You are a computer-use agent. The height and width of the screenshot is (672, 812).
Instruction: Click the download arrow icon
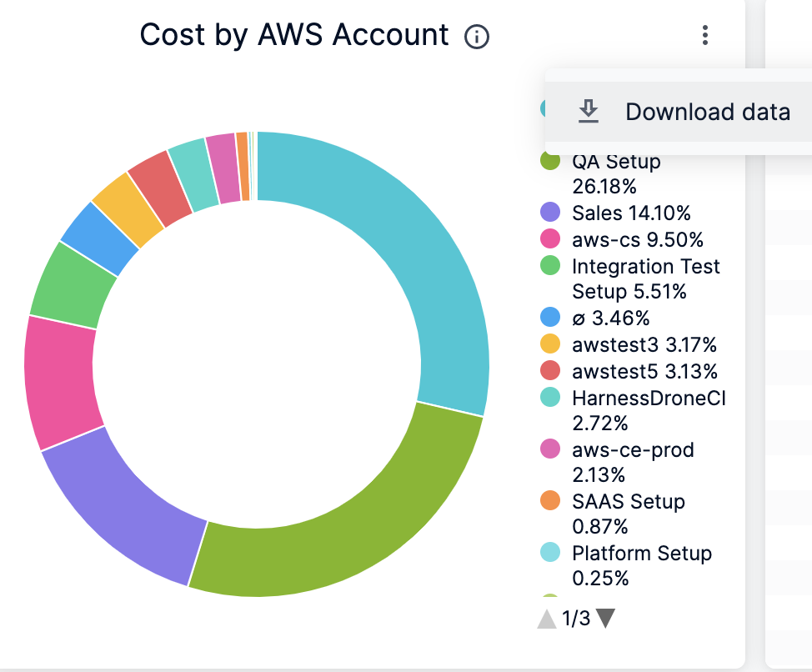coord(589,111)
